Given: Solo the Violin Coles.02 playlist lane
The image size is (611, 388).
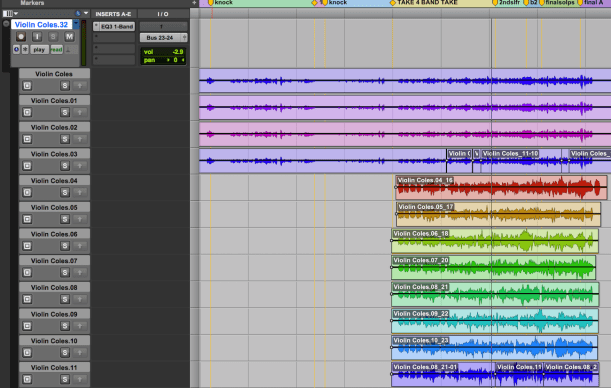Looking at the screenshot, I should point(65,139).
